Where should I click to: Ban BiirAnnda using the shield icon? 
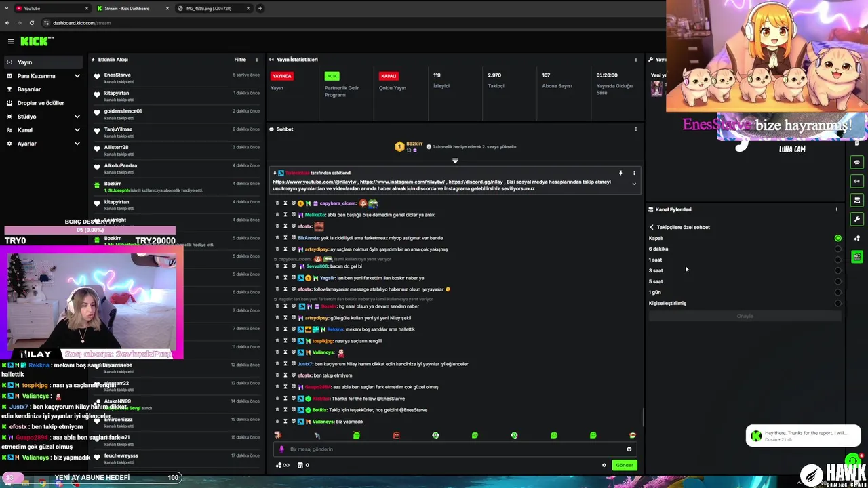pos(293,238)
